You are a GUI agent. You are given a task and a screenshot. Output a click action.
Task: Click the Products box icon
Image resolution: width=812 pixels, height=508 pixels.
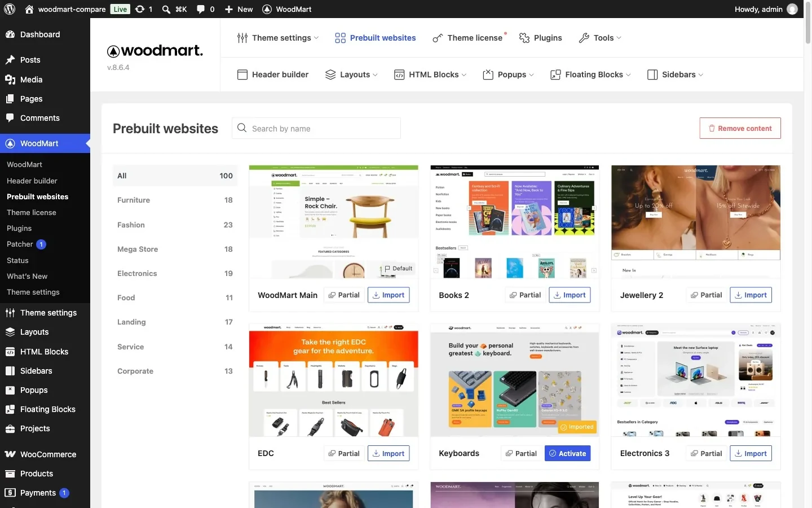[10, 474]
